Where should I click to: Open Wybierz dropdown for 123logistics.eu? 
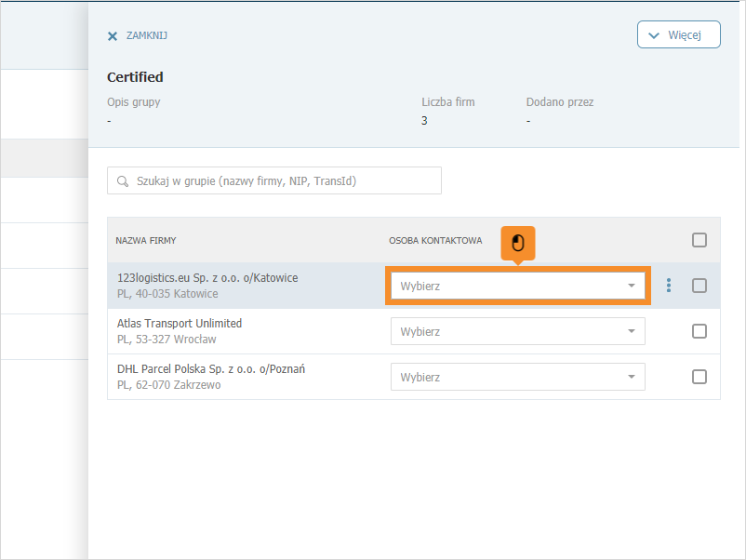tap(517, 286)
